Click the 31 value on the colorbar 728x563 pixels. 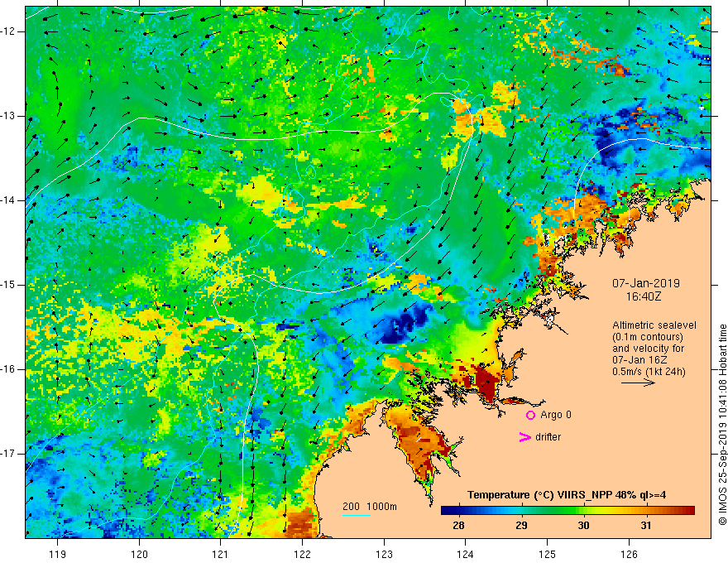(x=646, y=526)
